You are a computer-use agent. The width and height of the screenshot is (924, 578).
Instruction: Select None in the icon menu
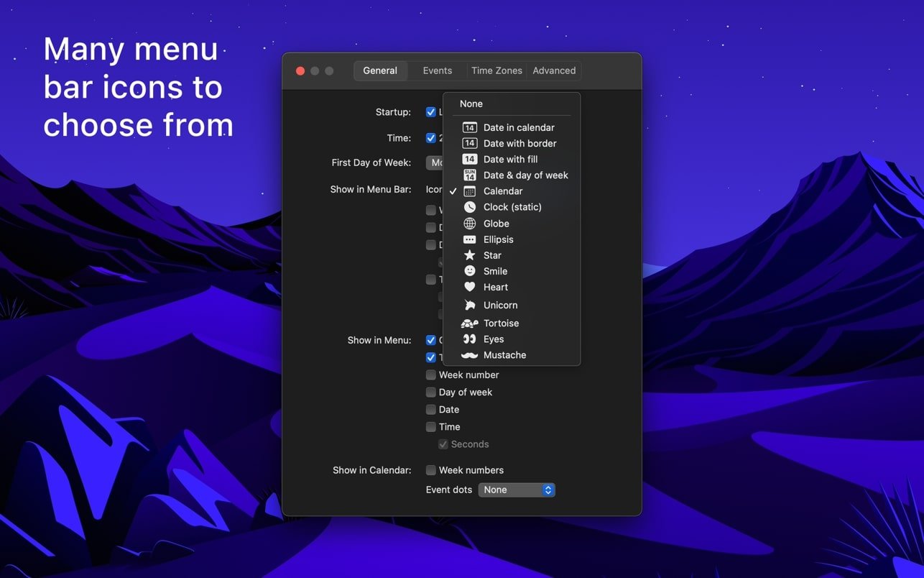471,104
